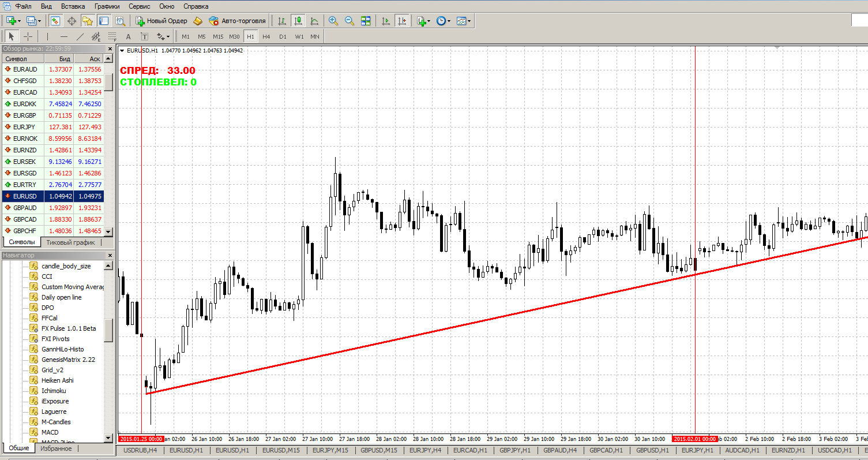This screenshot has width=868, height=460.
Task: Toggle the Авто-торговля button
Action: 237,21
